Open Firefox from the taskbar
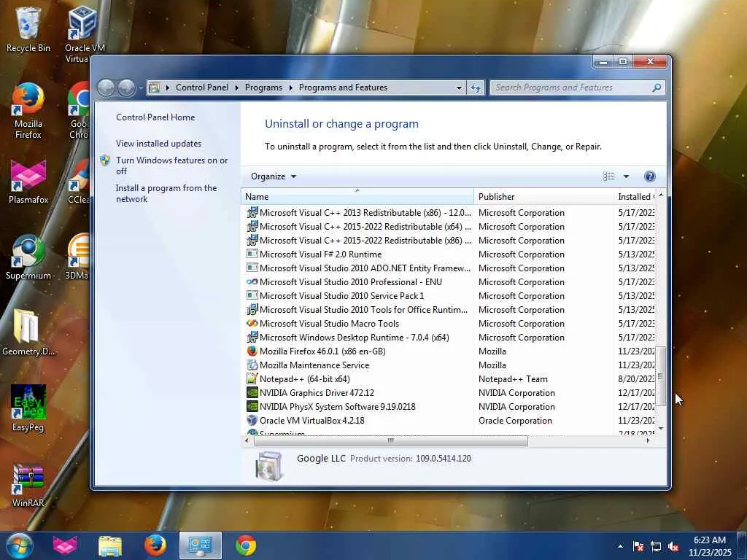The height and width of the screenshot is (560, 747). [x=155, y=545]
